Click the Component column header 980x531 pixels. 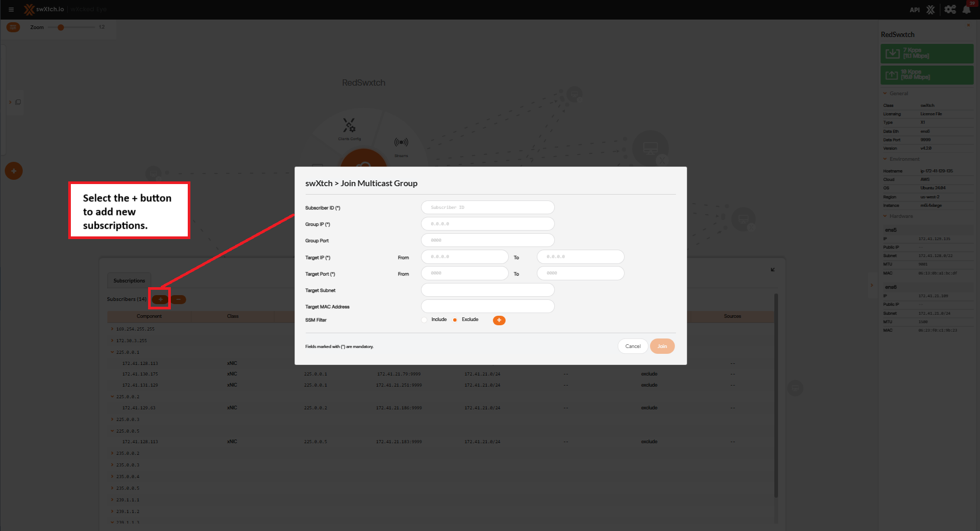pyautogui.click(x=149, y=316)
